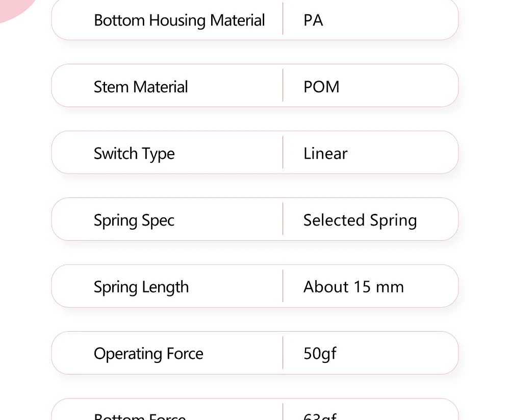Screen dimensions: 510x420
Task: Select the 50gf operating force value
Action: [x=320, y=354]
